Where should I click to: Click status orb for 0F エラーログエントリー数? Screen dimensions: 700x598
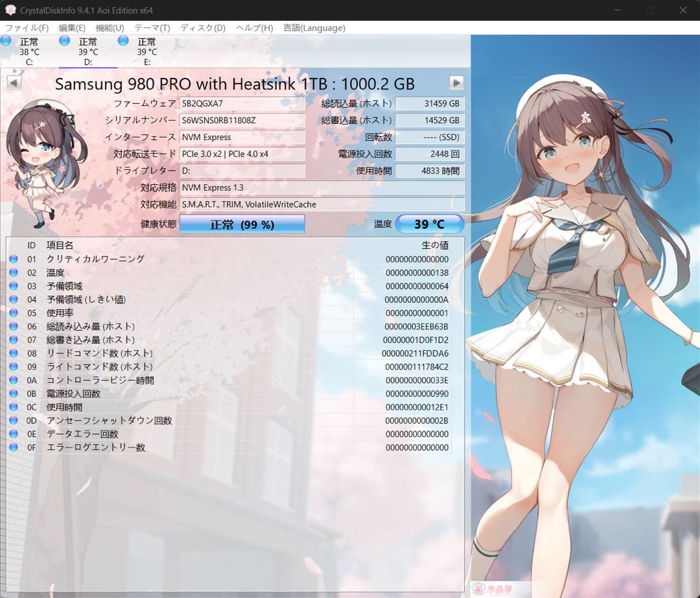pos(14,447)
